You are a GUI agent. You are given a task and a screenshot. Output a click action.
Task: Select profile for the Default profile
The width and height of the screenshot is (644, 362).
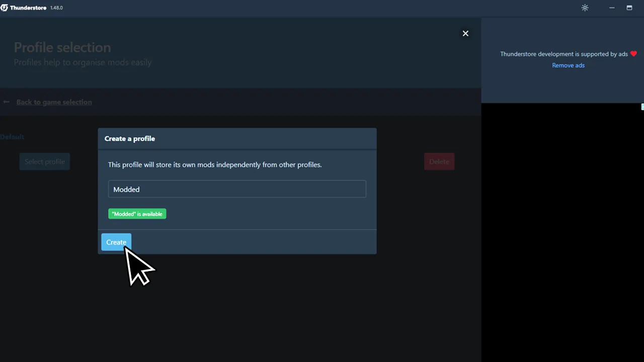(44, 161)
